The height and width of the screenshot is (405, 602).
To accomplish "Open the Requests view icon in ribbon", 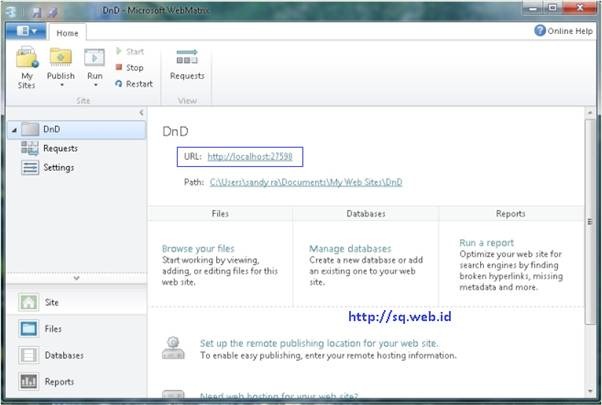I will [x=187, y=57].
